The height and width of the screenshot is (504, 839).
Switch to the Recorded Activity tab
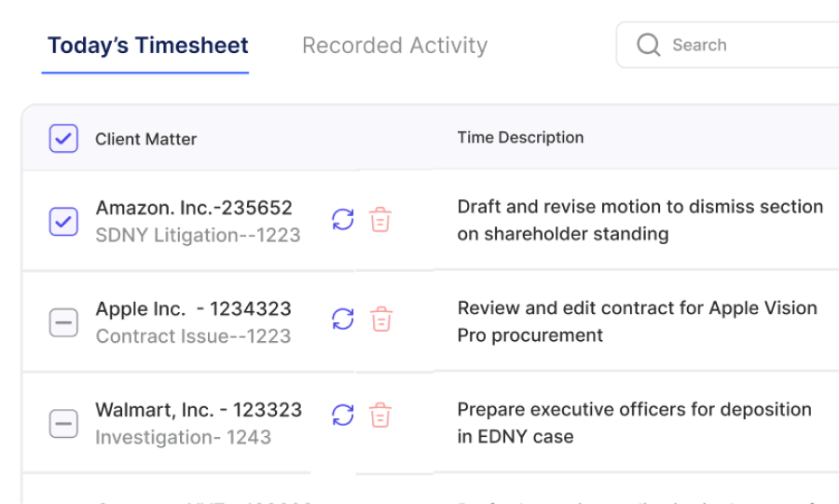click(x=394, y=46)
